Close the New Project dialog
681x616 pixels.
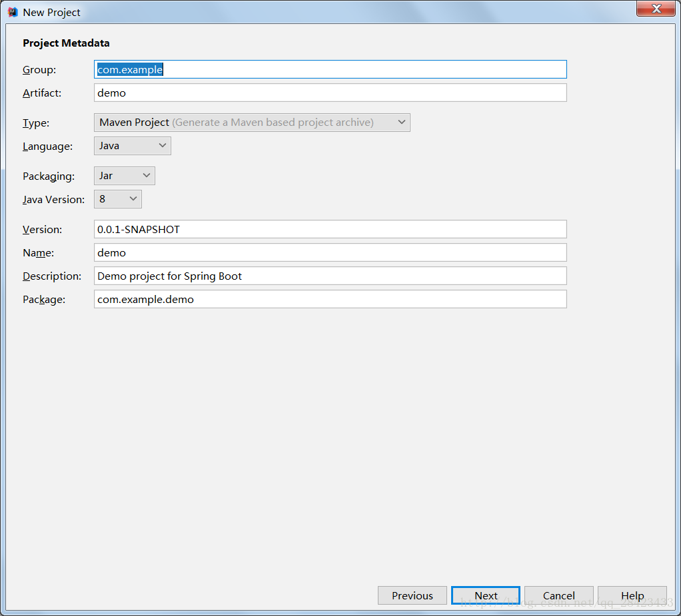pos(656,8)
